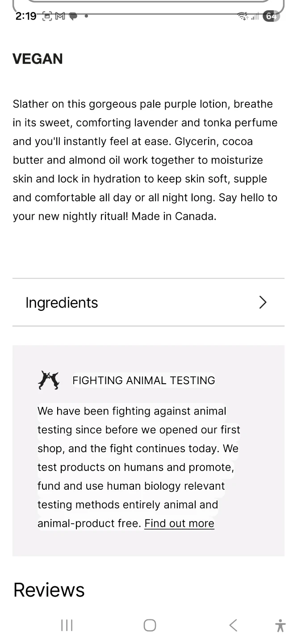Tap the 2:19 clock in status bar
Screen dimensions: 297x644
point(25,17)
